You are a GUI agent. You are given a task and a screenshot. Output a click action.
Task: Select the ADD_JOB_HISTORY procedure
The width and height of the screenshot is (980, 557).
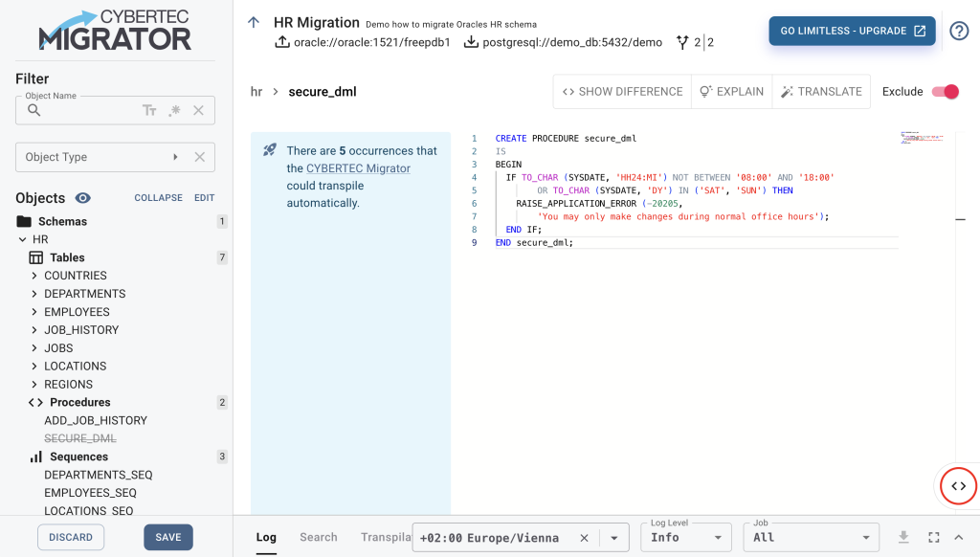96,421
